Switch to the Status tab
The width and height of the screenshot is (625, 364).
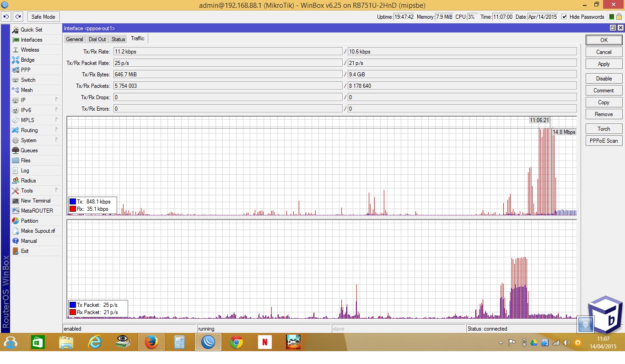[119, 39]
